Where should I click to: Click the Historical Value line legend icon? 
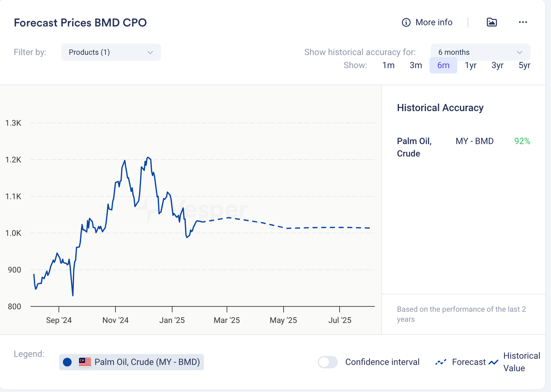(493, 362)
